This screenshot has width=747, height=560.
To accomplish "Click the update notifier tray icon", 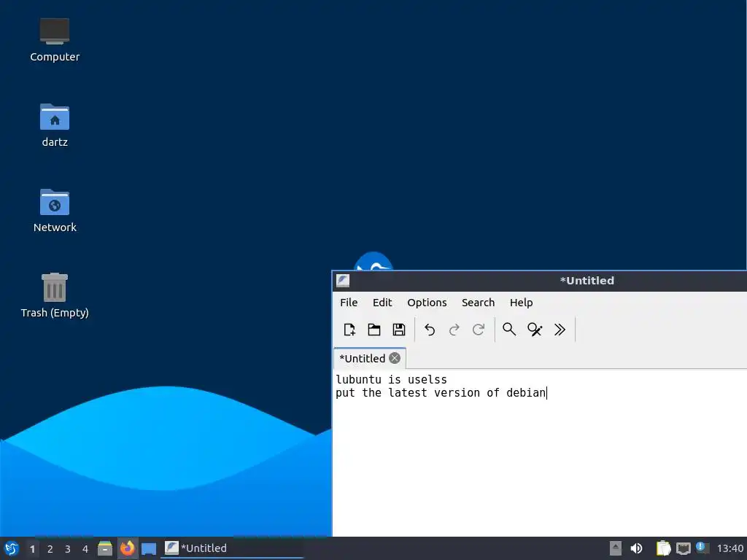I will pyautogui.click(x=701, y=548).
